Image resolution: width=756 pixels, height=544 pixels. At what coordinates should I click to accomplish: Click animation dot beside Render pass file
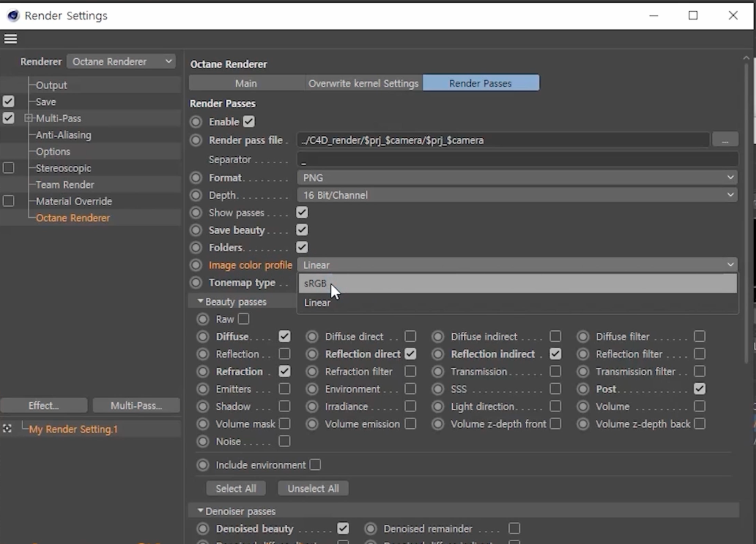[196, 140]
